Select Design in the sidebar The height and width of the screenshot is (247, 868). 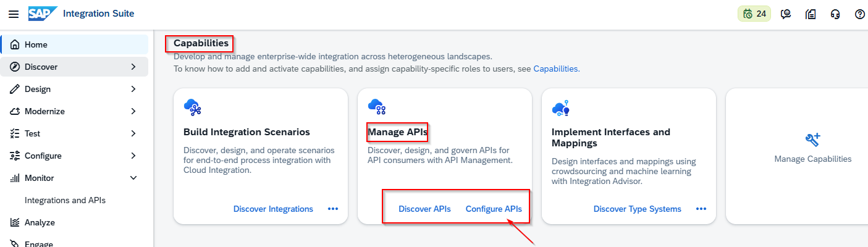point(74,89)
